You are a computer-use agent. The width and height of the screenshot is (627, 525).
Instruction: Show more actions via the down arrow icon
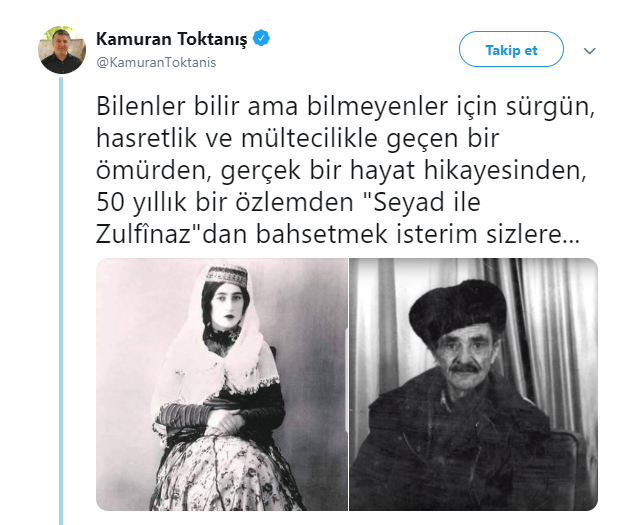pyautogui.click(x=589, y=51)
